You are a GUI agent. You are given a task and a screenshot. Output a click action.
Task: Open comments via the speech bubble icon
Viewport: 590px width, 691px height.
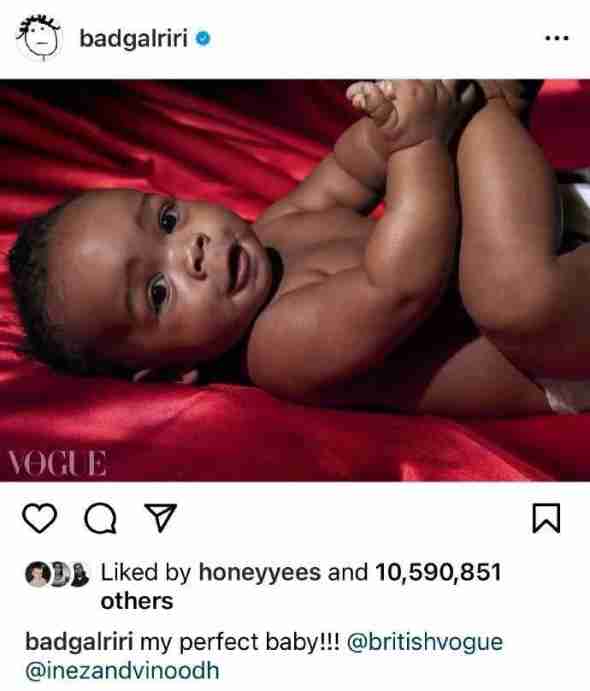[x=101, y=519]
